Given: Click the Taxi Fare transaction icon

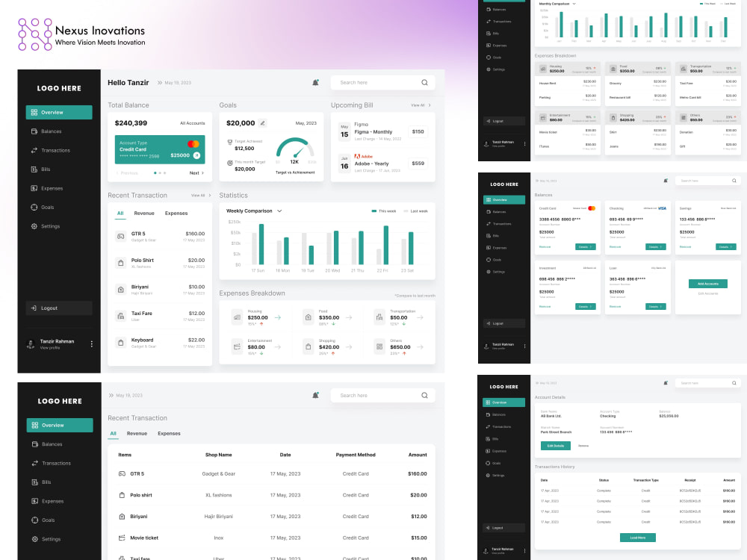Looking at the screenshot, I should pos(121,316).
